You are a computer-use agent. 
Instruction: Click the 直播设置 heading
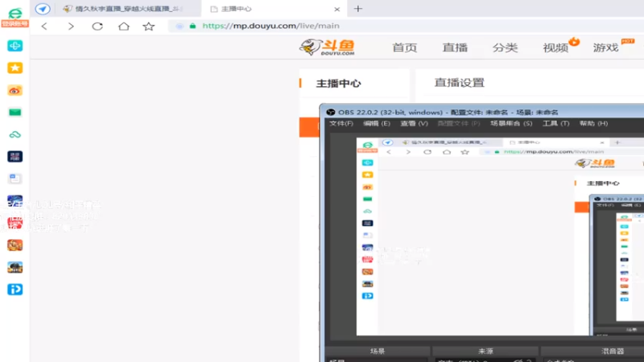[460, 83]
